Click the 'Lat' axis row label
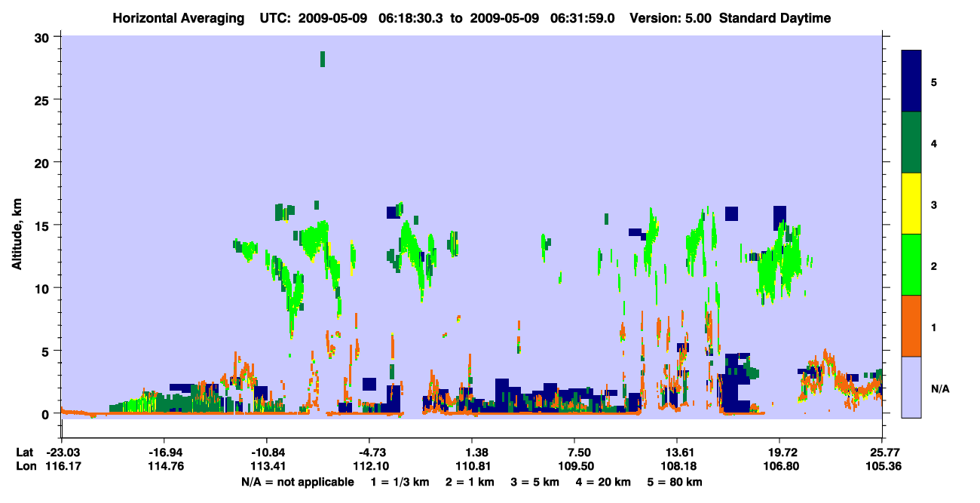The height and width of the screenshot is (503, 980). (x=25, y=452)
